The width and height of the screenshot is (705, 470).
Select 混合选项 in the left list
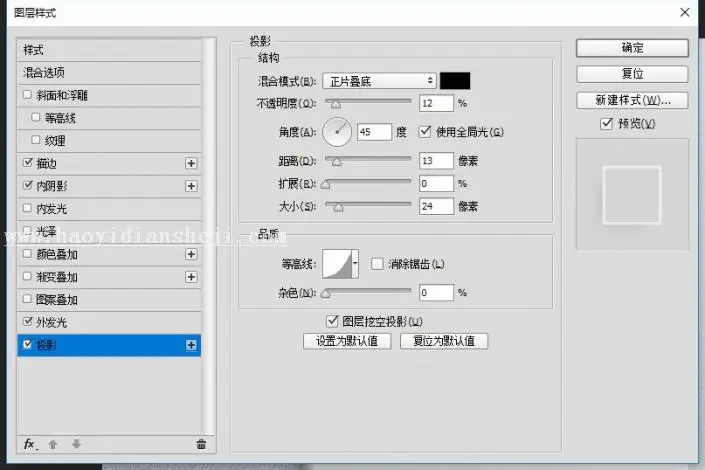click(x=109, y=73)
